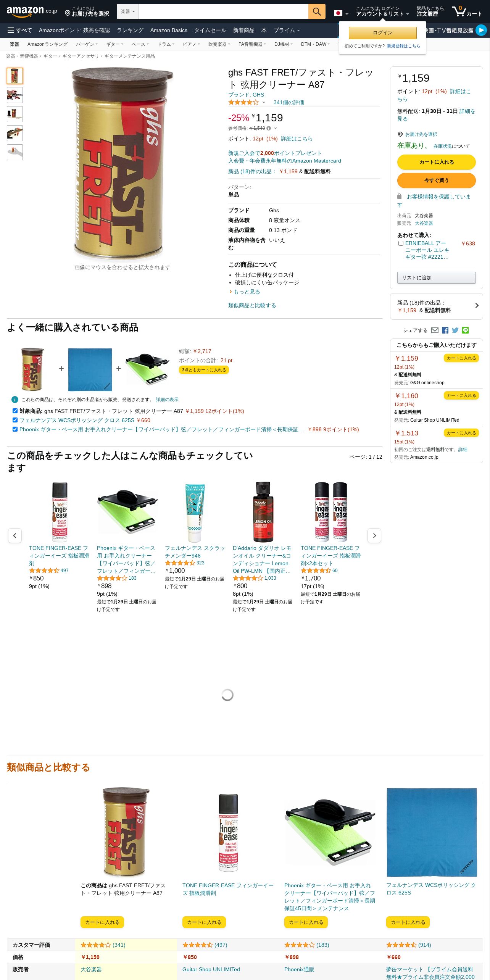Open the hamburger すべて menu
This screenshot has height=980, width=490.
tap(20, 30)
